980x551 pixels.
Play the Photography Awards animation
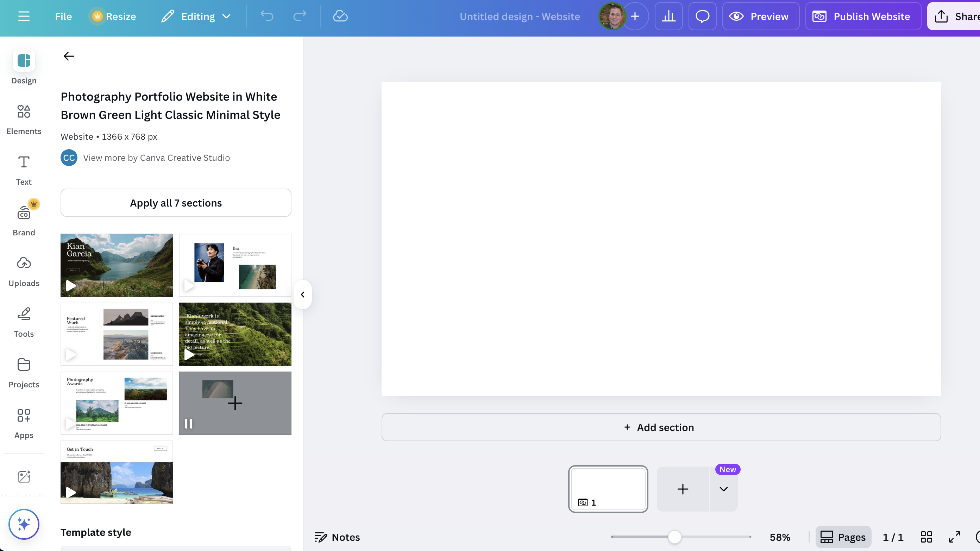pyautogui.click(x=71, y=424)
